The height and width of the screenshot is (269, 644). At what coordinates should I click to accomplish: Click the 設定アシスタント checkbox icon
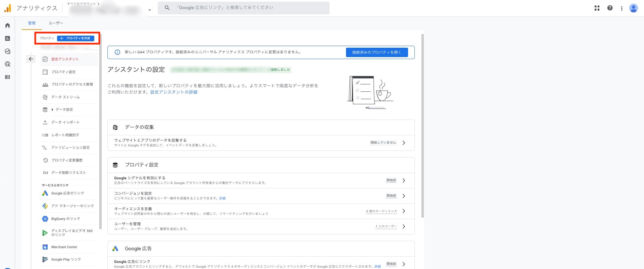45,59
